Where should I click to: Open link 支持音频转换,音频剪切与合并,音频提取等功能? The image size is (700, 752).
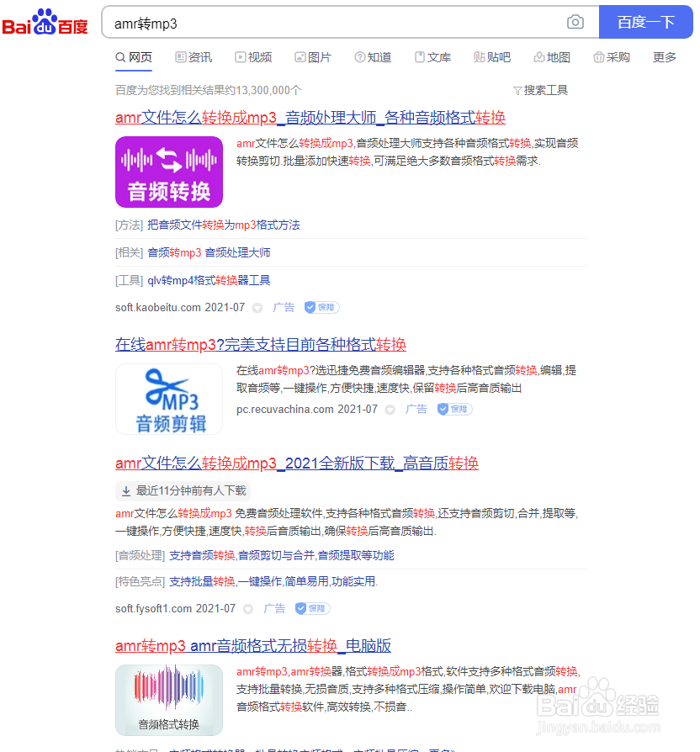282,555
